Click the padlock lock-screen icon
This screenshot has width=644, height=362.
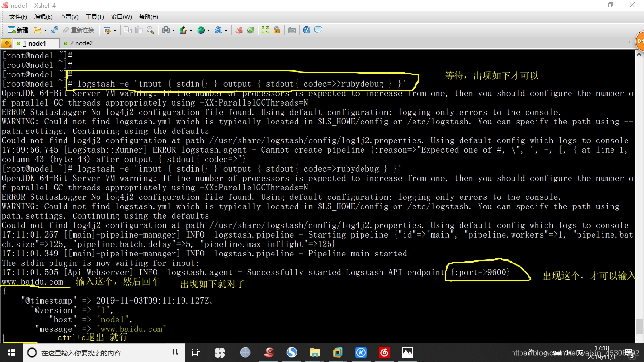tap(277, 30)
